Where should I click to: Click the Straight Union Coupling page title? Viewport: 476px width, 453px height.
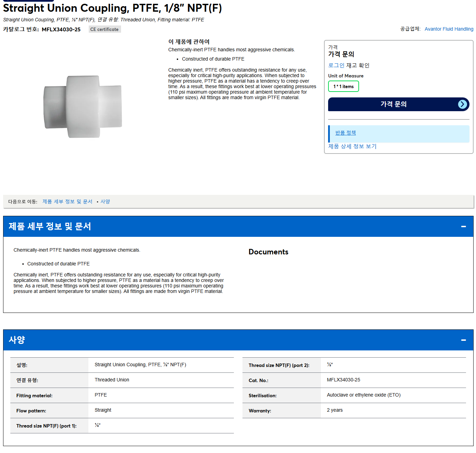(112, 8)
